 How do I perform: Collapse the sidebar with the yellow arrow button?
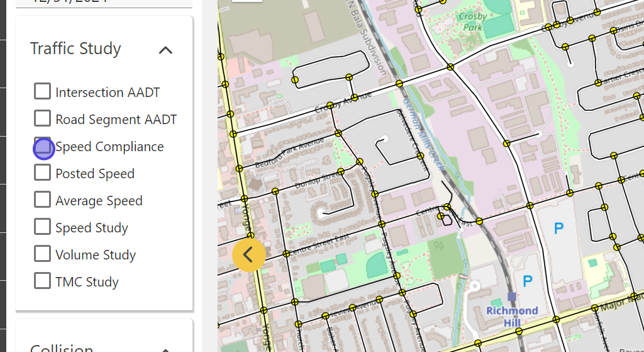(x=248, y=254)
